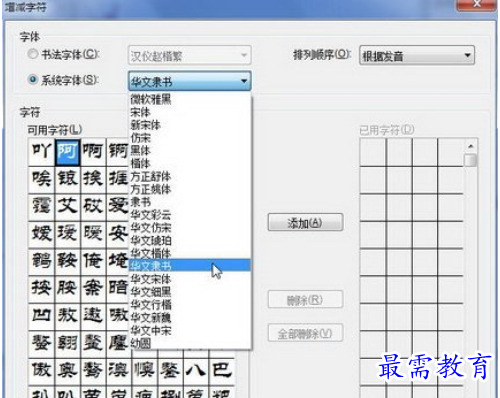The width and height of the screenshot is (500, 398).
Task: Select 华文新魏 font option
Action: (x=190, y=317)
